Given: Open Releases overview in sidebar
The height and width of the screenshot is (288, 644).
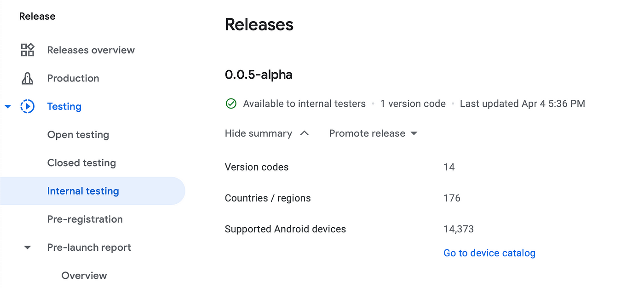Looking at the screenshot, I should (91, 50).
